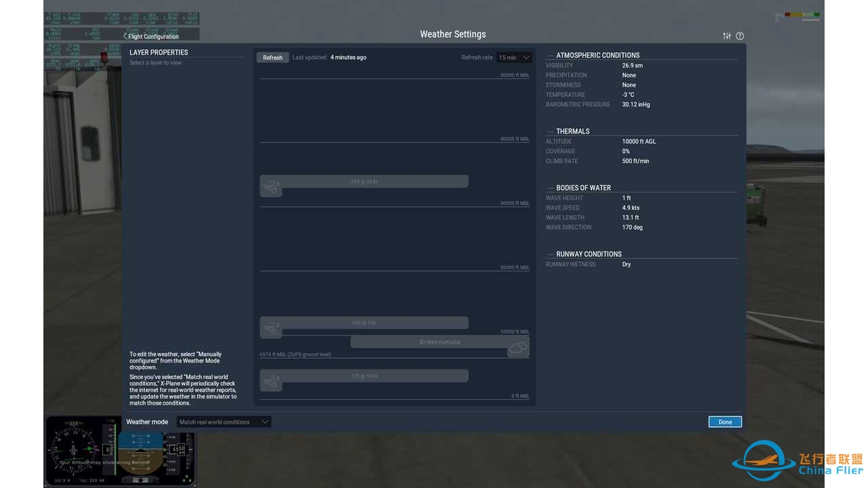Open the Refresh rate 15 min dropdown
The width and height of the screenshot is (868, 488).
pos(515,58)
